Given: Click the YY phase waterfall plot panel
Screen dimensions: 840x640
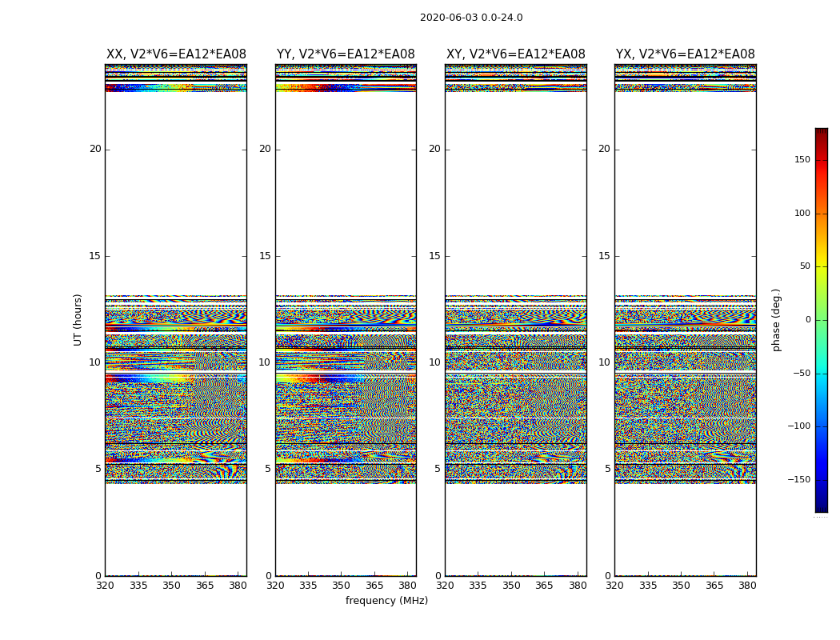Looking at the screenshot, I should point(346,320).
